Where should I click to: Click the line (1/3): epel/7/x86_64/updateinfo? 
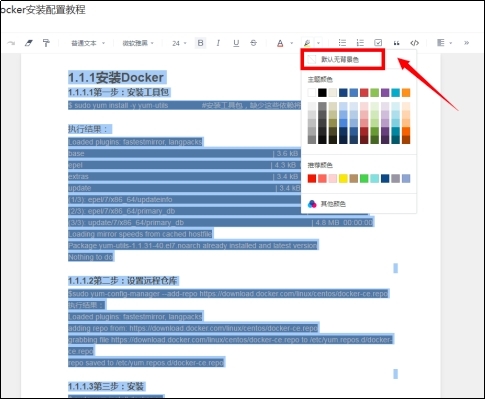pos(184,200)
